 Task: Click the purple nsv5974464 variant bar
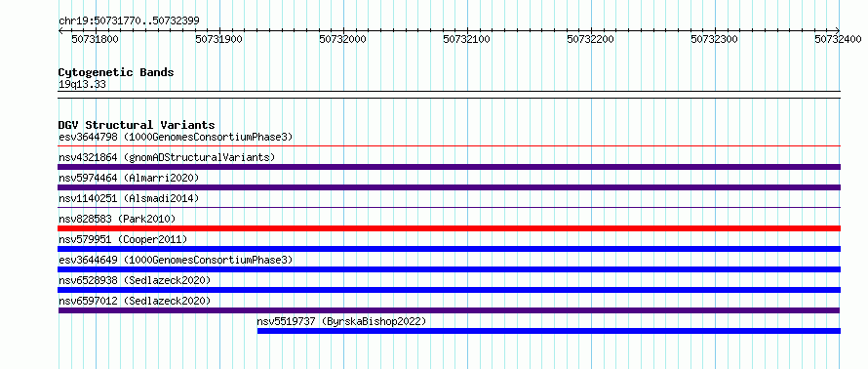click(x=450, y=187)
